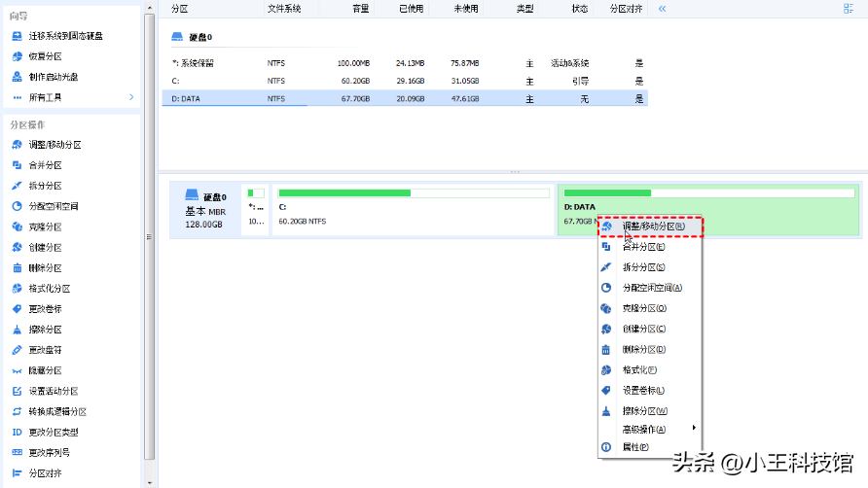Screen dimensions: 868x488
Task: Choose 擦除分区(W) in the context menu
Action: tap(650, 411)
